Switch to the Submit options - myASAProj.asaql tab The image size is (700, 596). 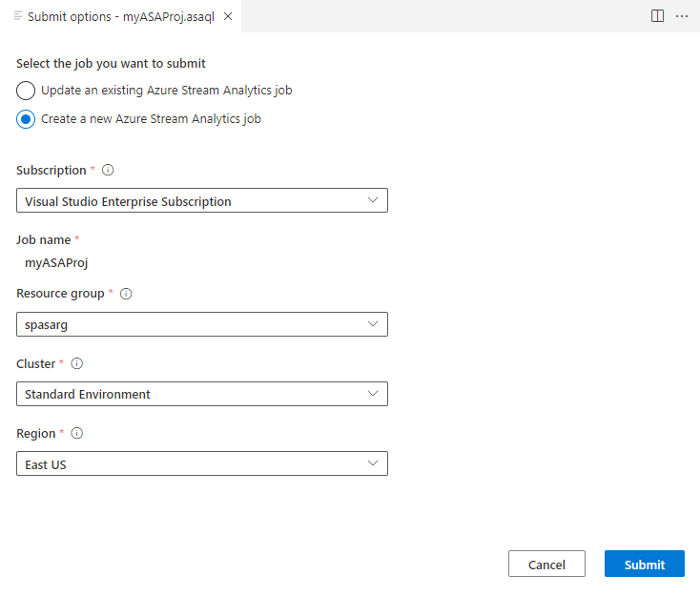120,16
